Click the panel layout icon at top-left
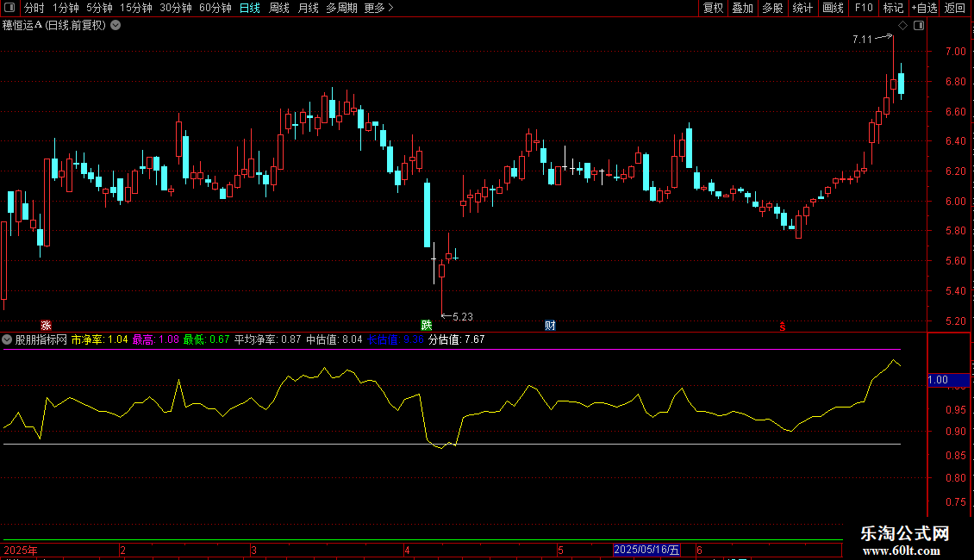Image resolution: width=974 pixels, height=560 pixels. pos(9,9)
